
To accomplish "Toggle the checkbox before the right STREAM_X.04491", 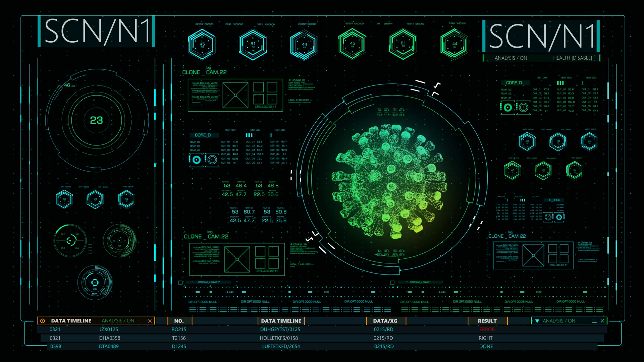I will [392, 283].
